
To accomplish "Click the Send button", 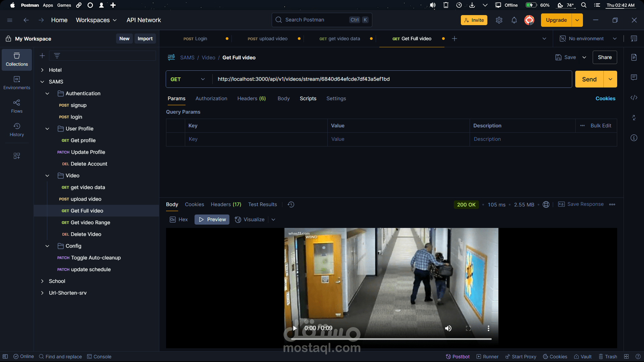I will pyautogui.click(x=589, y=79).
